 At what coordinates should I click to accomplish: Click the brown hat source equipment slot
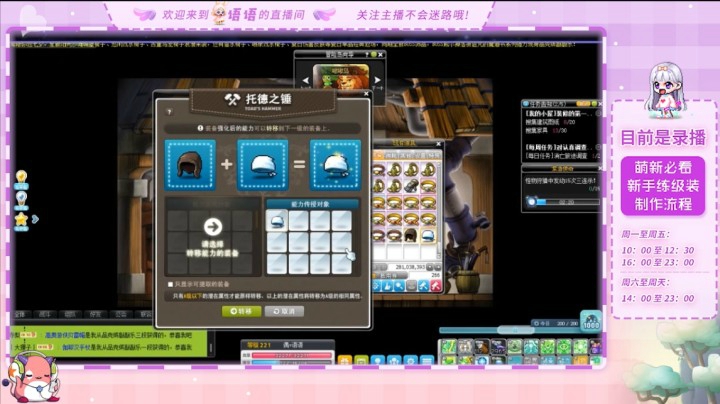(x=190, y=165)
